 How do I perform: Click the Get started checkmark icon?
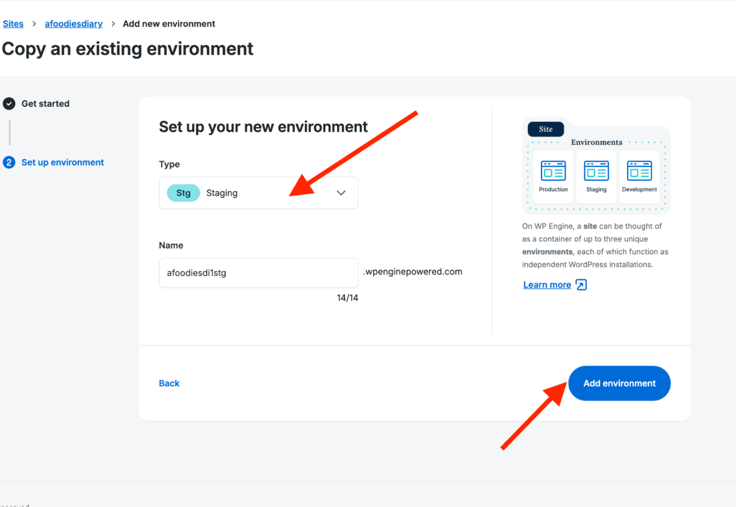(x=9, y=104)
